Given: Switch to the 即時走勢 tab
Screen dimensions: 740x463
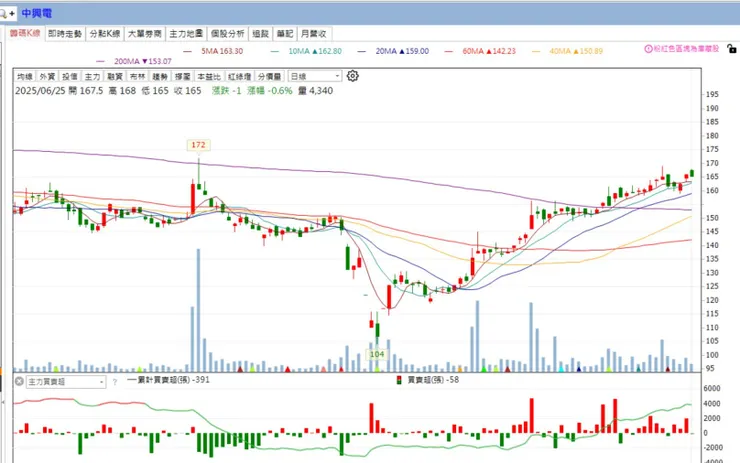Looking at the screenshot, I should pos(65,34).
